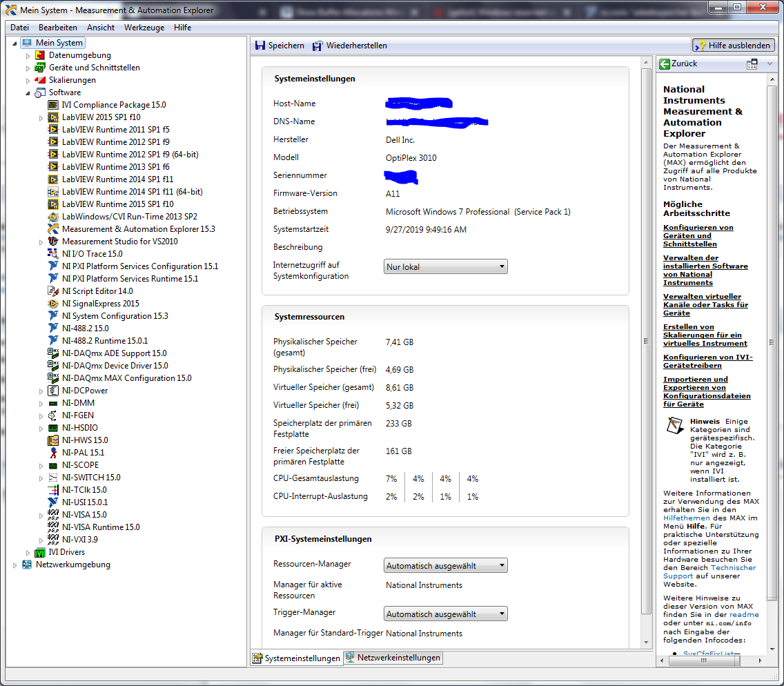
Task: Expand the NI-VXI 3.9 node
Action: pyautogui.click(x=41, y=540)
